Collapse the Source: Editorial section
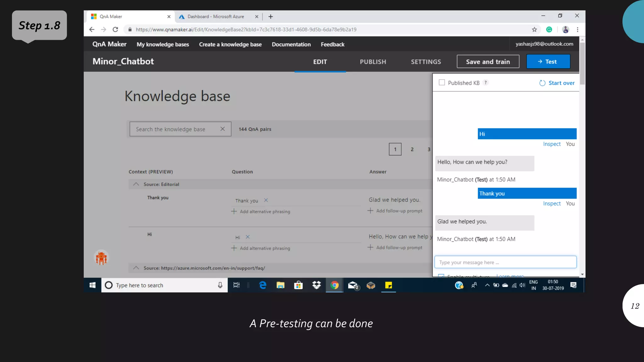The width and height of the screenshot is (644, 362). [136, 184]
